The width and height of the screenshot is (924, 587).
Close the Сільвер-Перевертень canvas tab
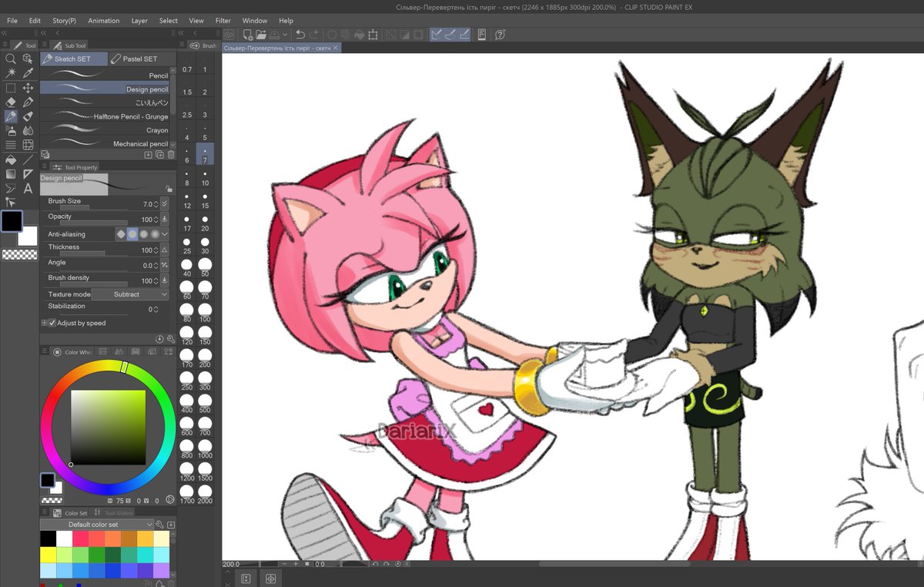[336, 48]
